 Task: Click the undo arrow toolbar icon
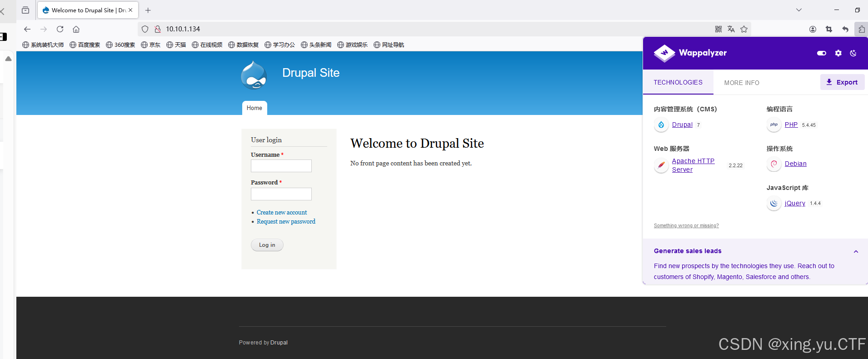[x=845, y=29]
